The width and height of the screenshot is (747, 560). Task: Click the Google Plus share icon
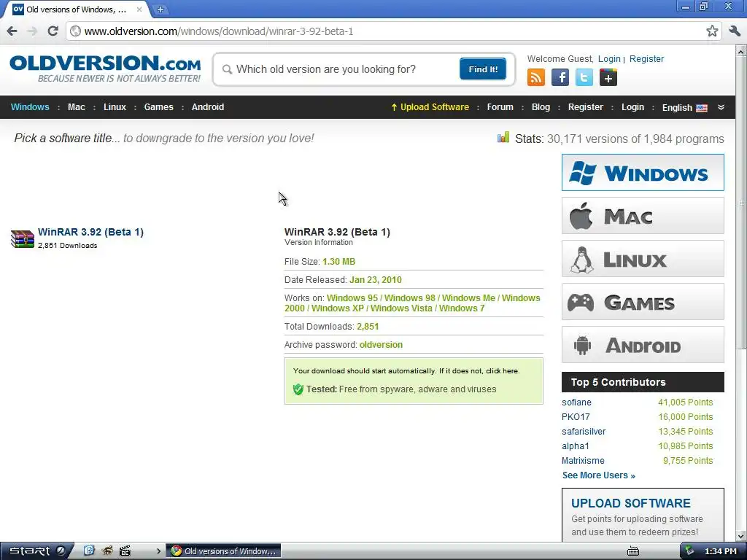(x=608, y=77)
